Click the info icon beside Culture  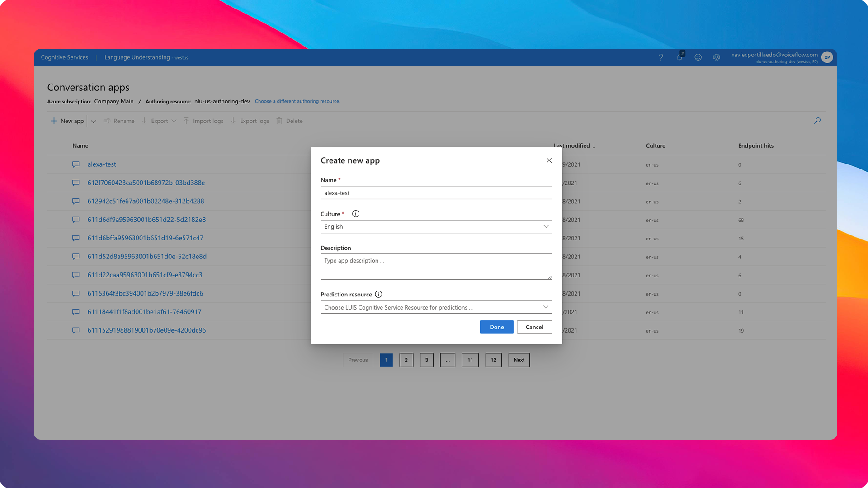[x=356, y=214]
